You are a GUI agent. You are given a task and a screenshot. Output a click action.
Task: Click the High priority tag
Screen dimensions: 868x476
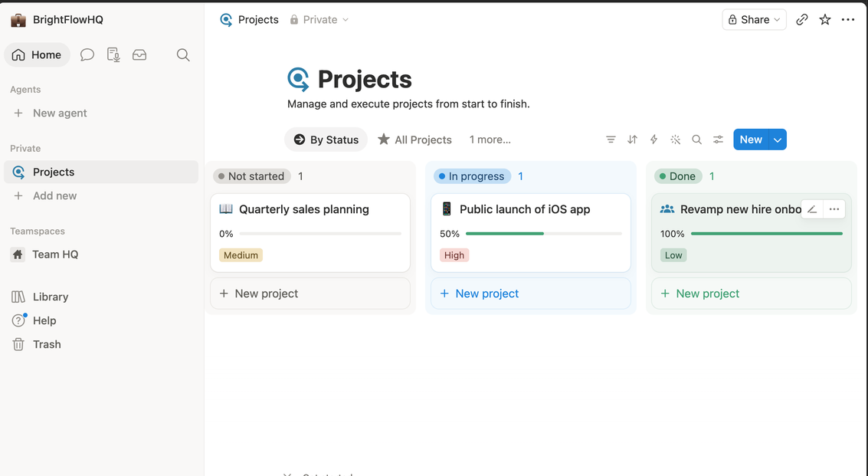tap(454, 255)
